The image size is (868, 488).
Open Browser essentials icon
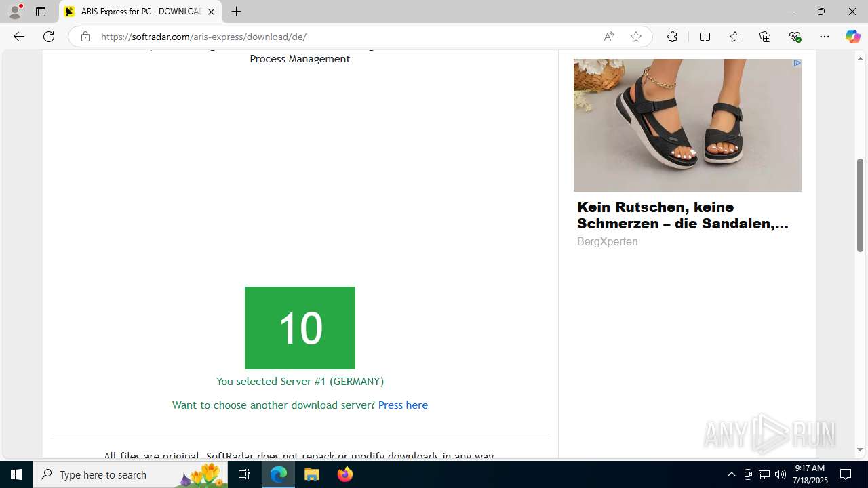(x=795, y=37)
